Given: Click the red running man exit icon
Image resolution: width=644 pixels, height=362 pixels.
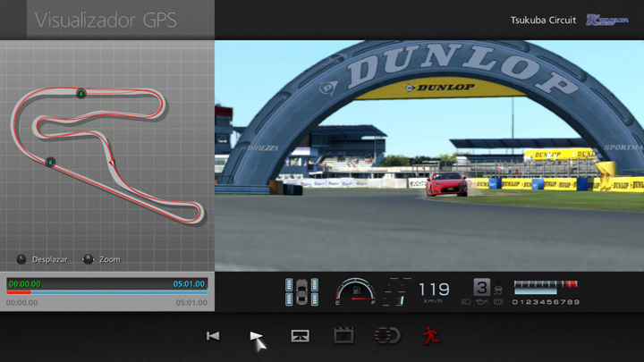Looking at the screenshot, I should click(x=430, y=336).
